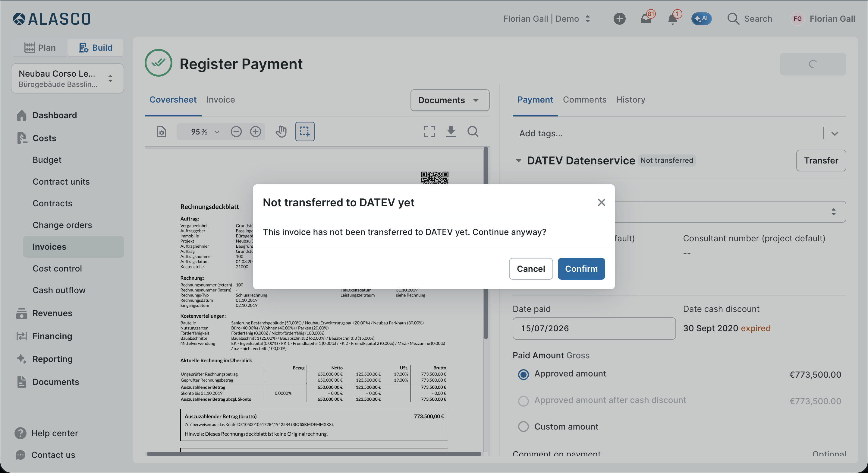Viewport: 868px width, 473px height.
Task: Go to Cost control in sidebar
Action: coord(57,268)
